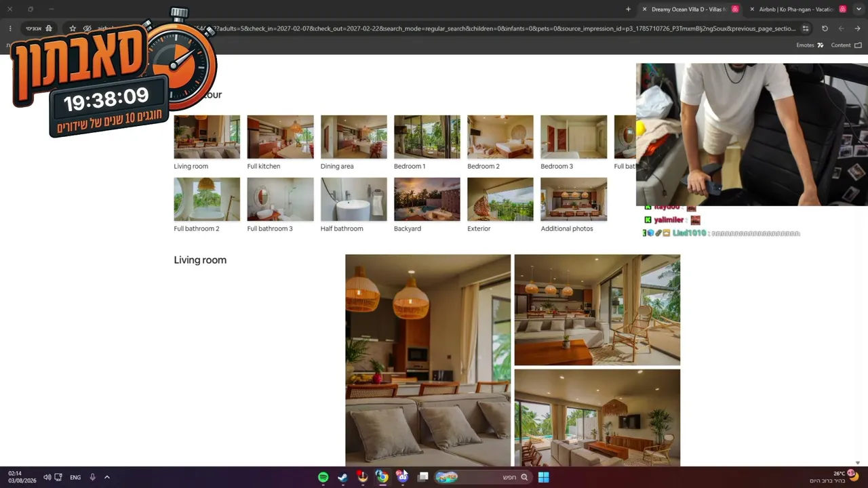Open the Windows Start menu
Viewport: 868px width, 488px height.
click(543, 477)
